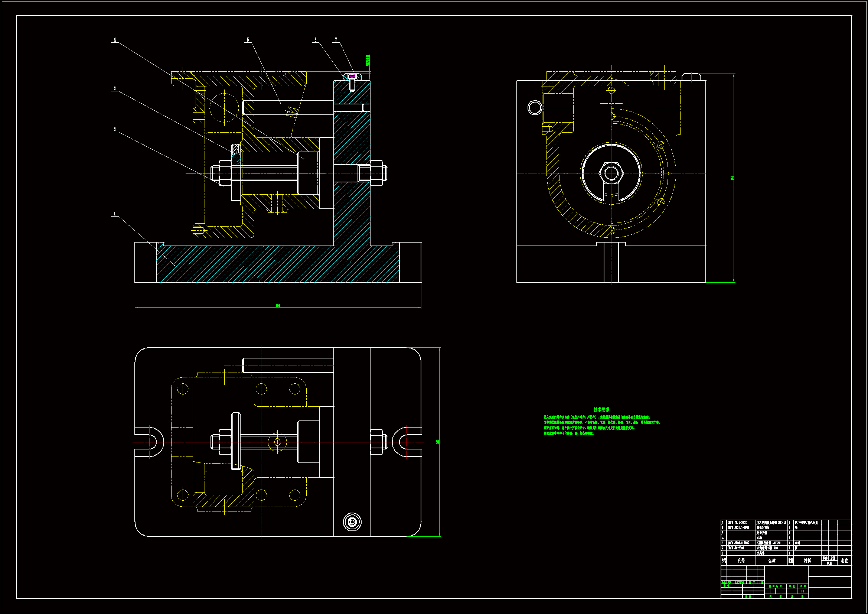Click part balloon number 3
The image size is (868, 614).
(115, 89)
